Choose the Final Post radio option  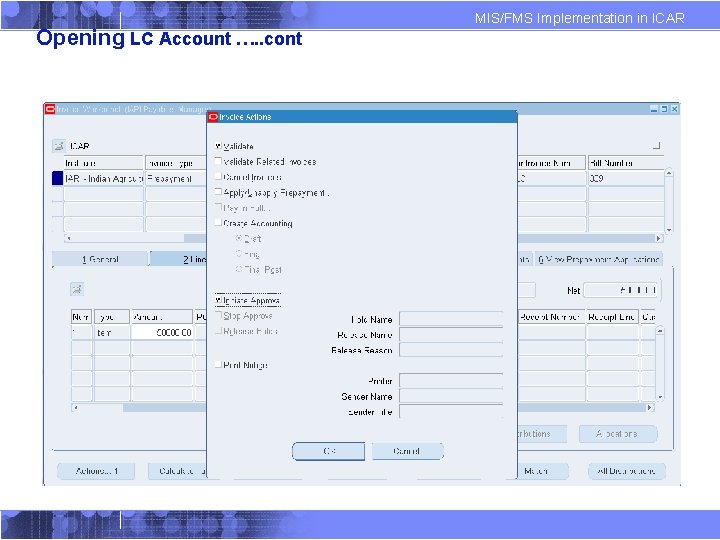pos(239,269)
